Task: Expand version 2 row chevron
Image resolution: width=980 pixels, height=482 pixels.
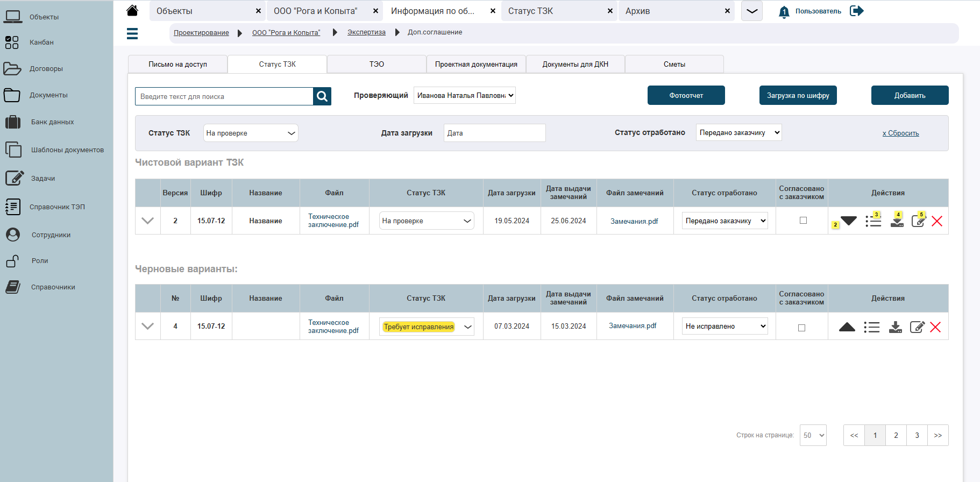Action: (147, 221)
